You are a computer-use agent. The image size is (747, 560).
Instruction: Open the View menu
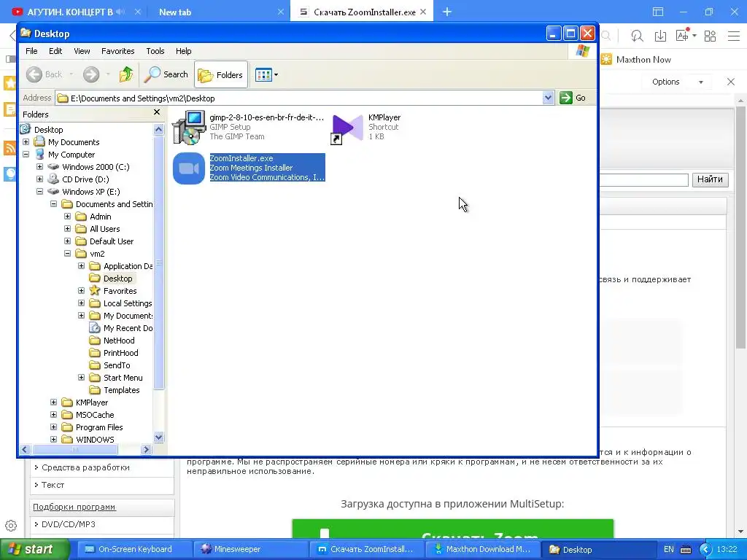click(82, 51)
